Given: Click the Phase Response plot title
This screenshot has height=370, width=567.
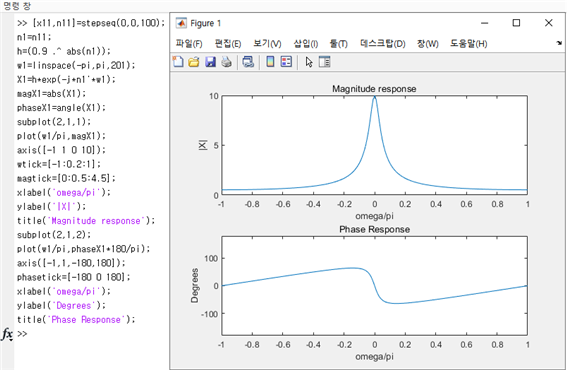Looking at the screenshot, I should point(374,229).
